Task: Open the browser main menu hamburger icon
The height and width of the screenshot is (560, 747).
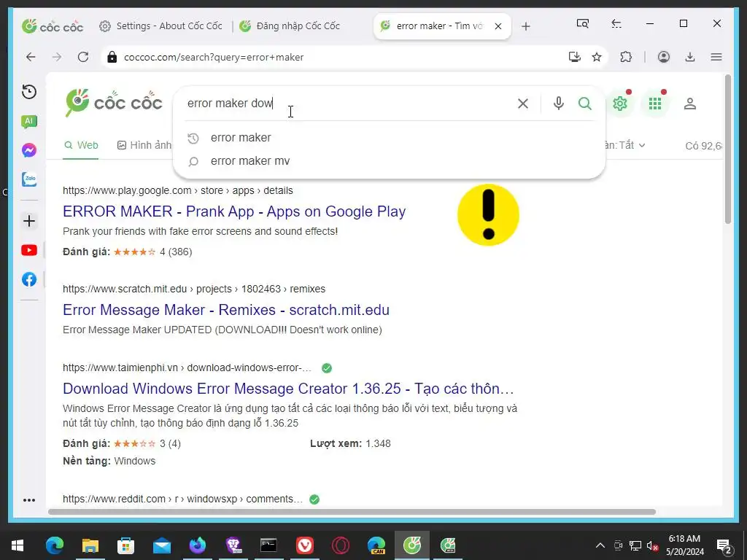Action: tap(716, 57)
